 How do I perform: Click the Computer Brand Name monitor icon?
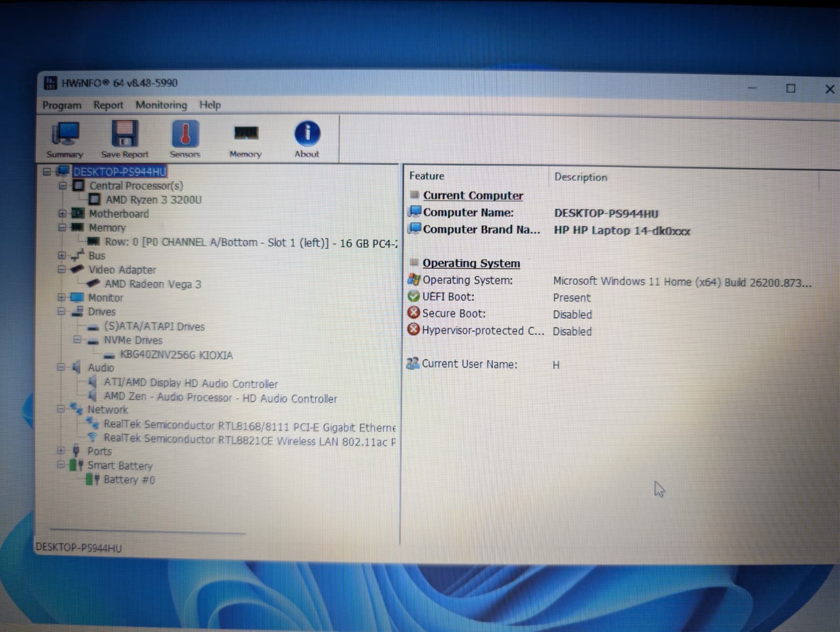tap(415, 228)
